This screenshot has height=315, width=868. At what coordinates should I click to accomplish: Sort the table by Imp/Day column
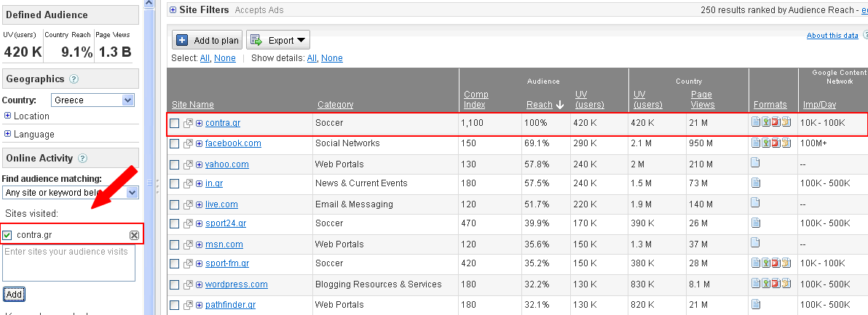[820, 105]
